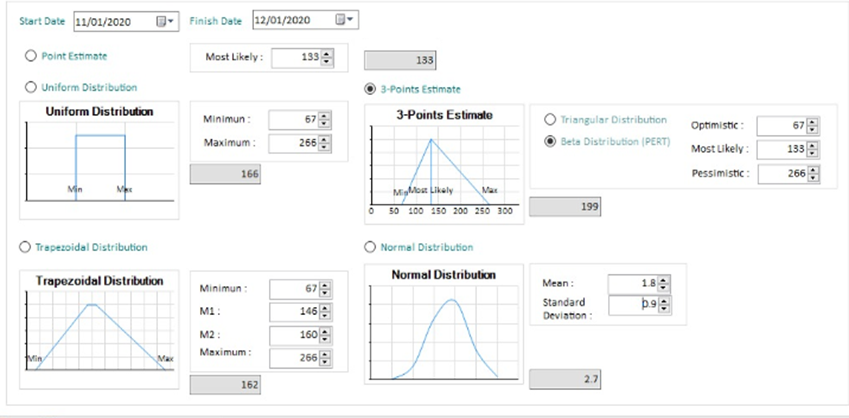Click the Start Date label
This screenshot has width=849, height=418.
[42, 22]
